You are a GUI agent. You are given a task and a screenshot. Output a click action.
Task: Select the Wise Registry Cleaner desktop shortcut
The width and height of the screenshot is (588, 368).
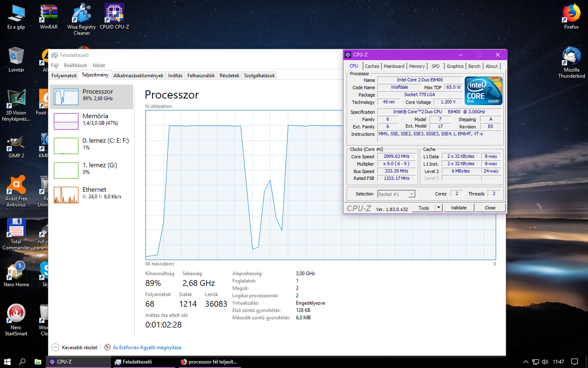pos(82,20)
